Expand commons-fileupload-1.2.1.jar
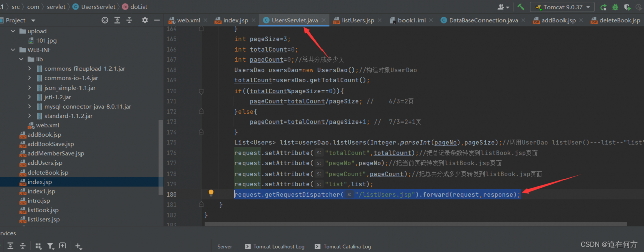The image size is (644, 252). click(x=30, y=69)
